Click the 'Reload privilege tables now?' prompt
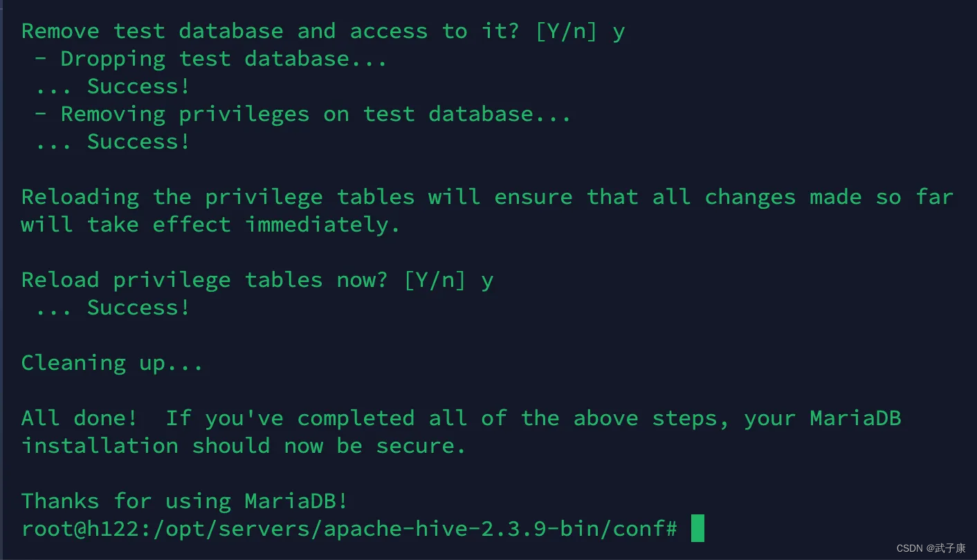 pyautogui.click(x=205, y=280)
